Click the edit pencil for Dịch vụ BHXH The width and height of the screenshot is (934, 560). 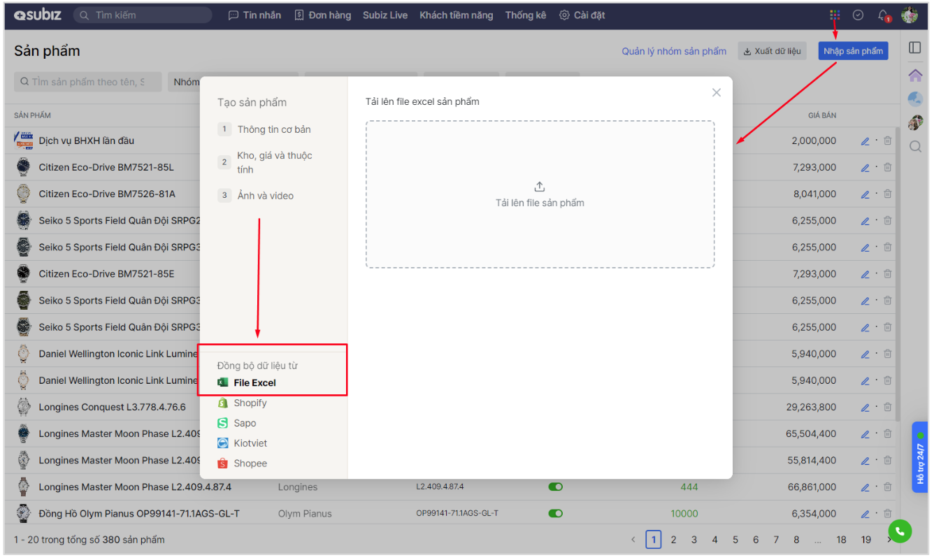click(x=865, y=141)
